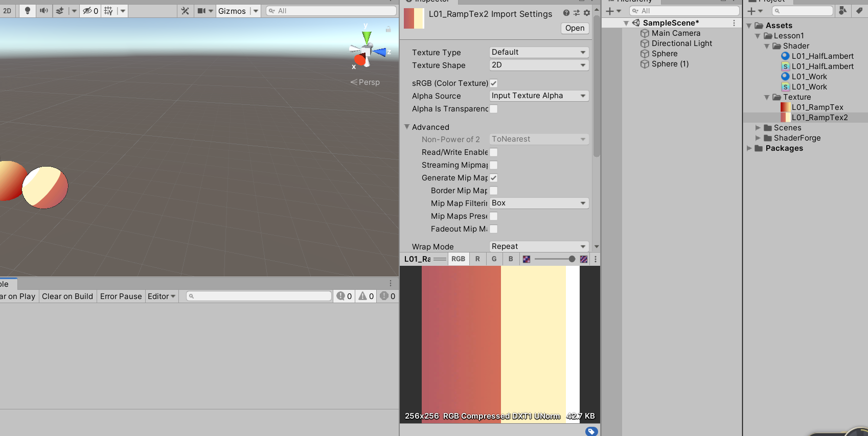This screenshot has height=436, width=868.
Task: Toggle the Persp projection label
Action: click(x=365, y=82)
